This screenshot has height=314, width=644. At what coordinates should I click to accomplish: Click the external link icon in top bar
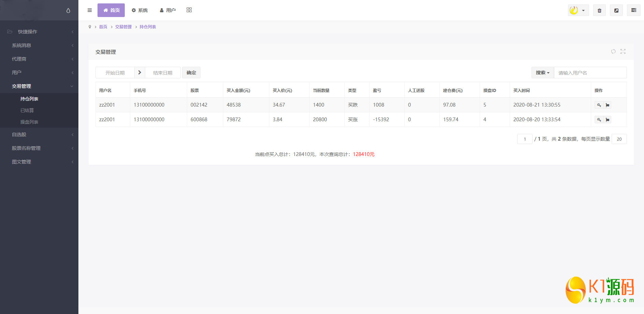click(616, 11)
